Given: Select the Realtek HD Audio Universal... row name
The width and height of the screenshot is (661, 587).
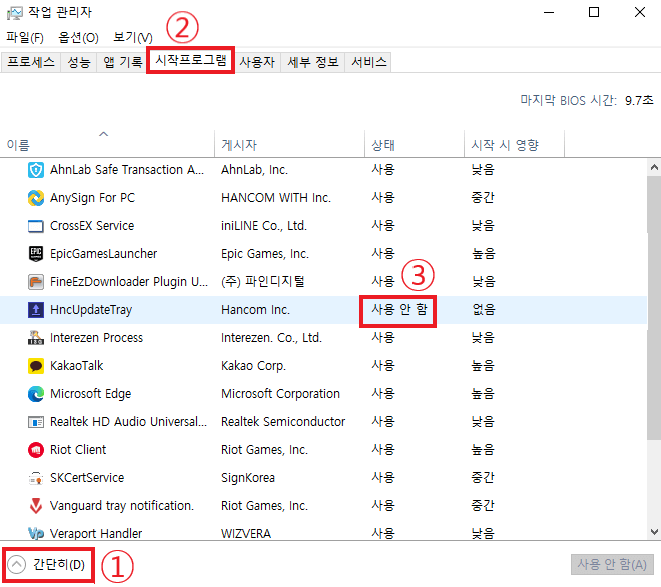Looking at the screenshot, I should 129,422.
